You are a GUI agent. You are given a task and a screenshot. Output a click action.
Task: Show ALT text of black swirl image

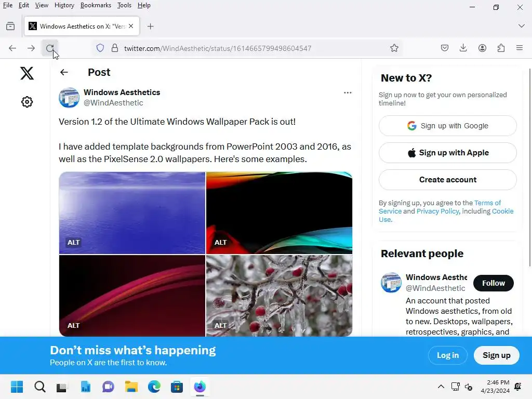coord(220,242)
